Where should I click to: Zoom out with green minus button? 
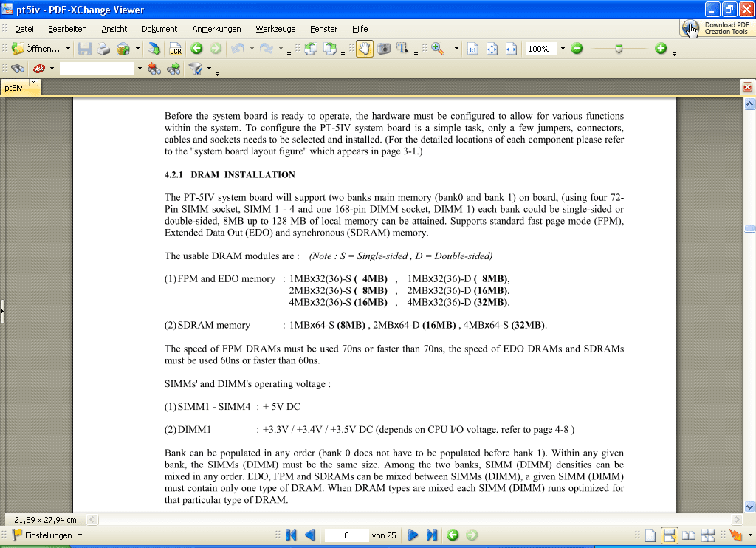tap(577, 48)
